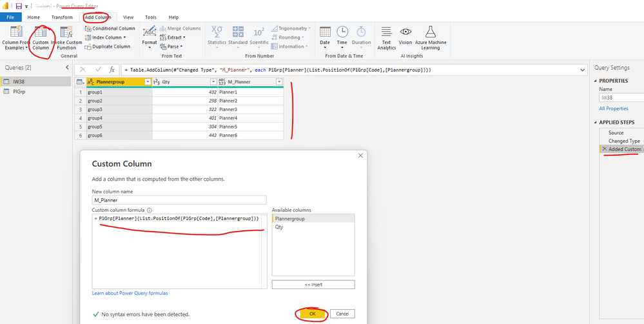644x324 pixels.
Task: Delete the Added Custom step
Action: 604,149
